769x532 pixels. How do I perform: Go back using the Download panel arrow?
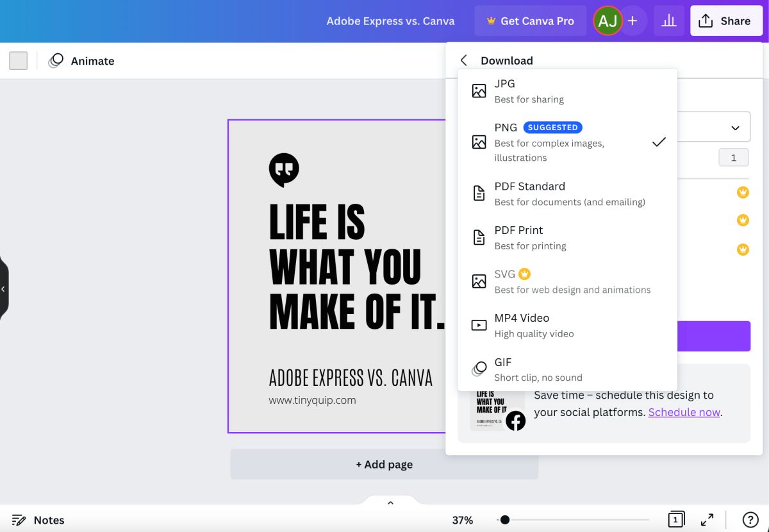(x=464, y=60)
